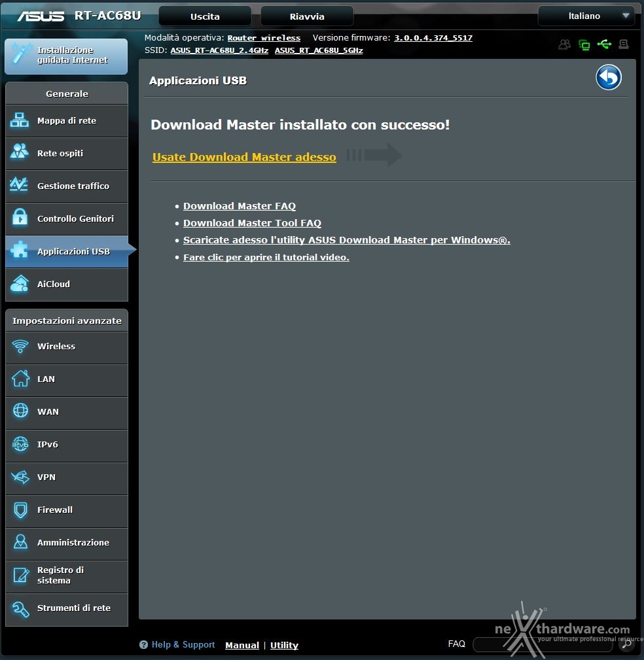Click the Controllo Genitori lock icon

[20, 217]
